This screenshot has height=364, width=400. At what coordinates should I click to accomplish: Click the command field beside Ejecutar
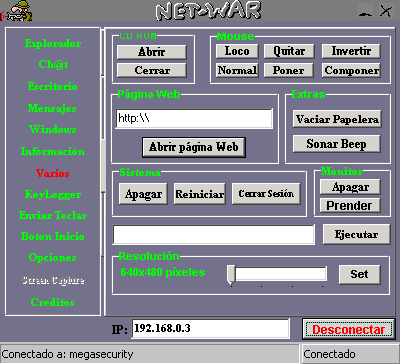pos(214,235)
